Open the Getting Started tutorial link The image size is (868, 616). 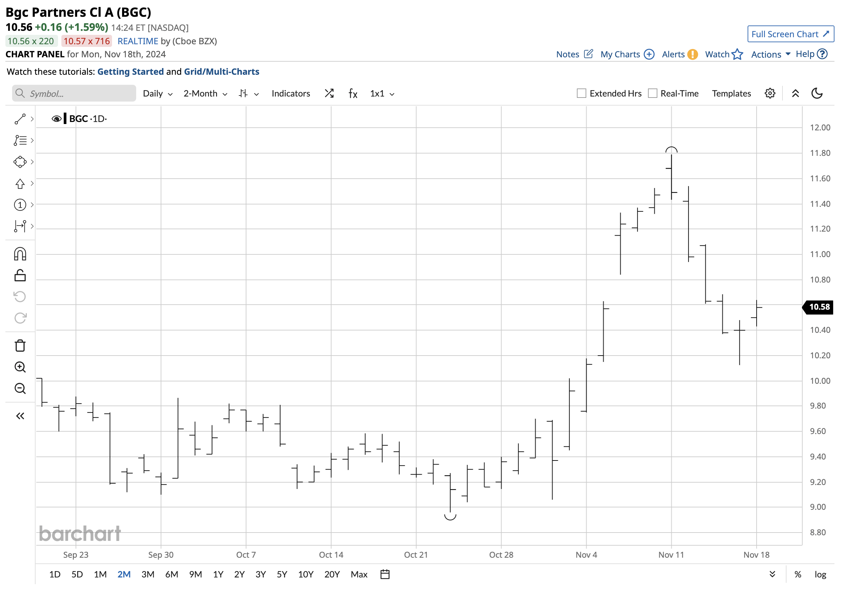(130, 72)
